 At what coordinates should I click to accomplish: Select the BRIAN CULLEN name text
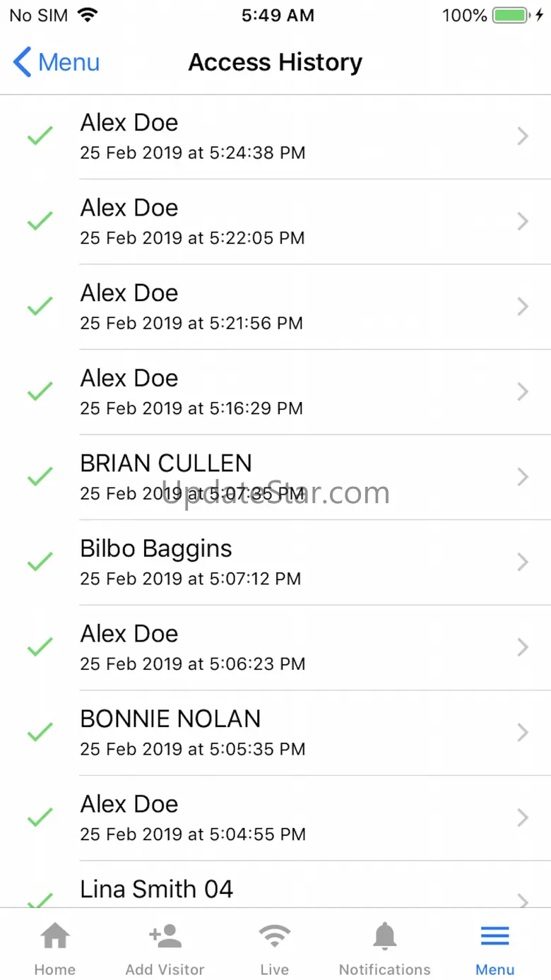(166, 464)
